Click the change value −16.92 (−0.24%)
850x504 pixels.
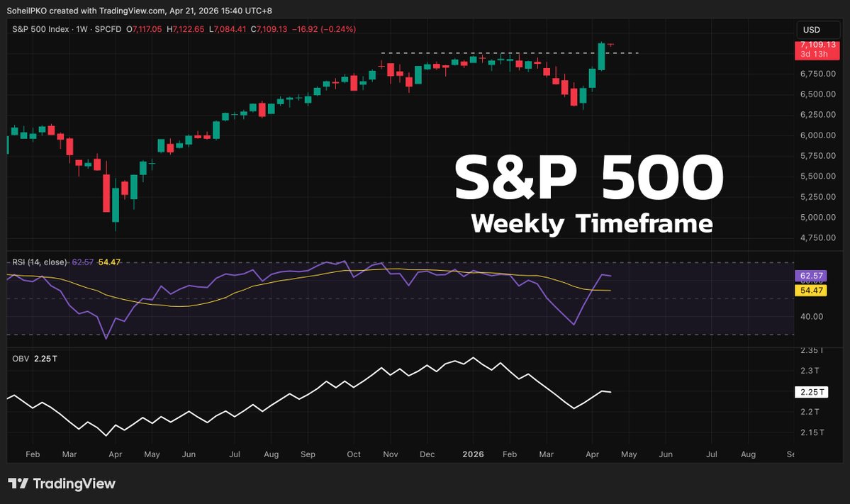(324, 29)
